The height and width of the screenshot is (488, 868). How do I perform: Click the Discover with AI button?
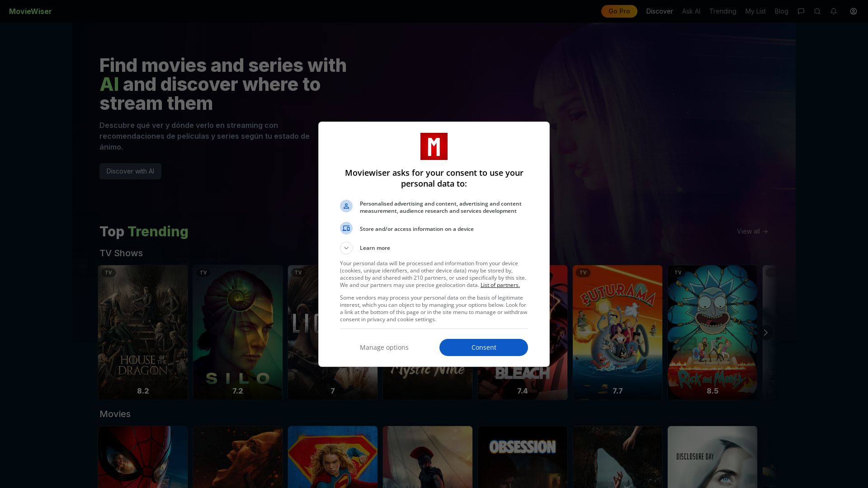[130, 171]
